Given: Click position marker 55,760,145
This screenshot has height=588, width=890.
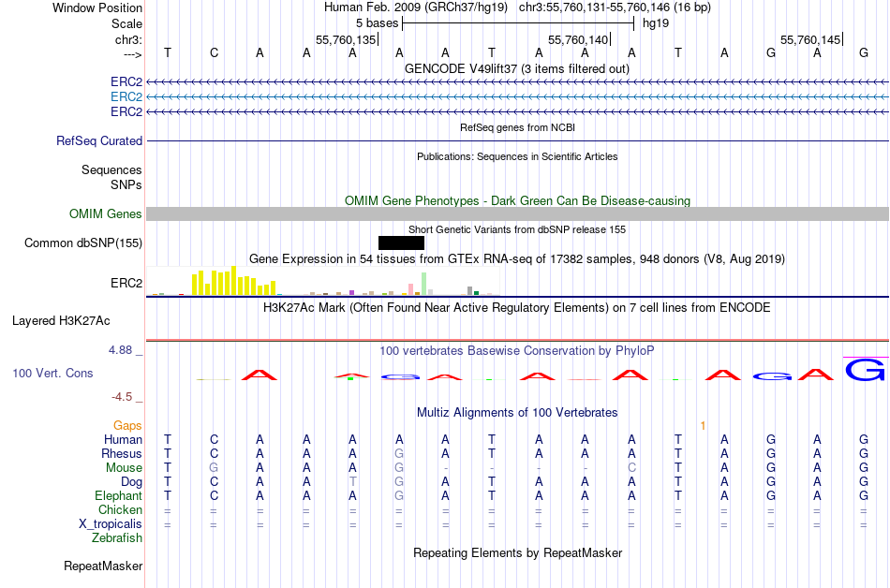Looking at the screenshot, I should coord(810,39).
